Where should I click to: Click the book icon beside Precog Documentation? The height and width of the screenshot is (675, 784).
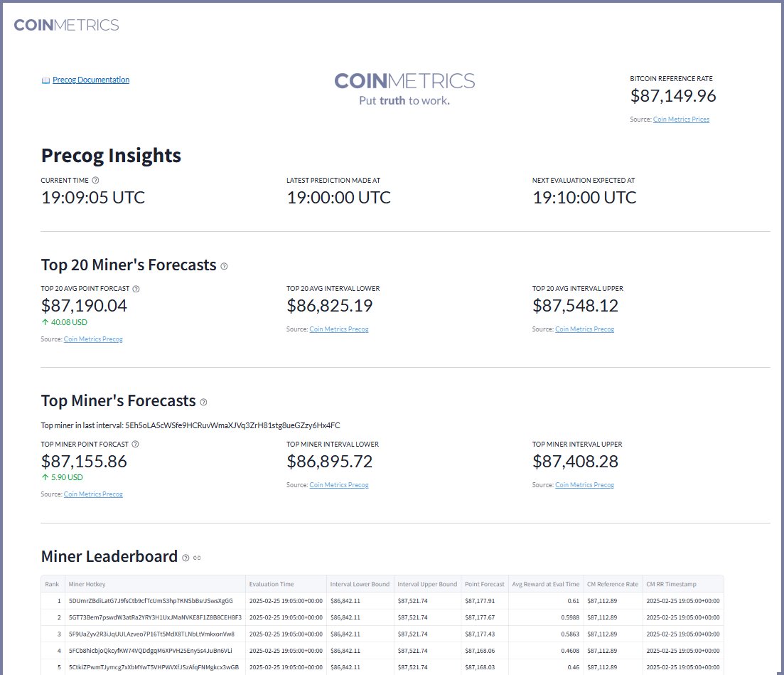(x=45, y=79)
